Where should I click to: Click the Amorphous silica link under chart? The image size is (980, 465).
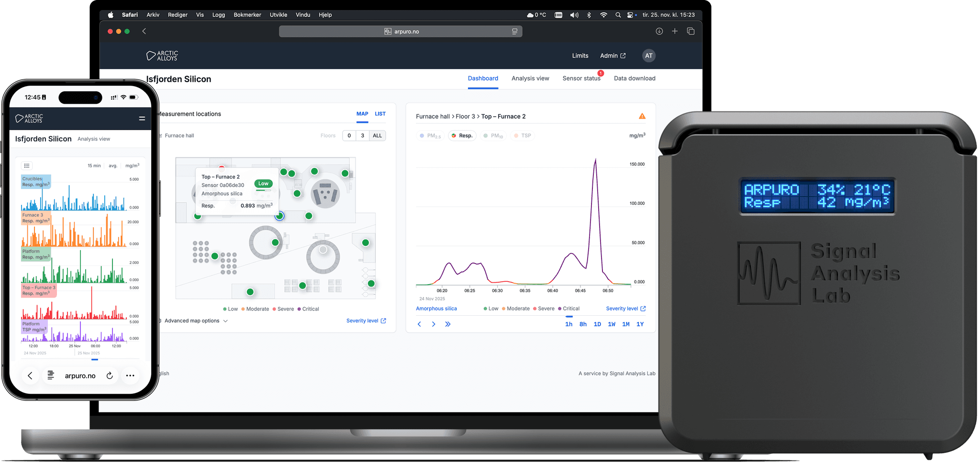pos(436,309)
